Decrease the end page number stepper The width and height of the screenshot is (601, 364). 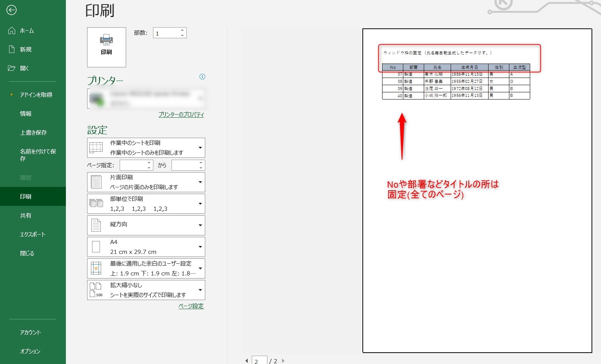pyautogui.click(x=201, y=168)
